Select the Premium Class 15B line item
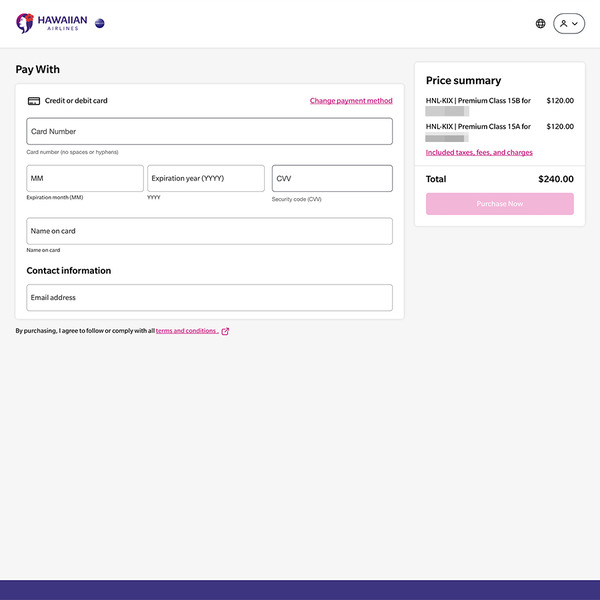Viewport: 600px width, 600px height. tap(499, 106)
